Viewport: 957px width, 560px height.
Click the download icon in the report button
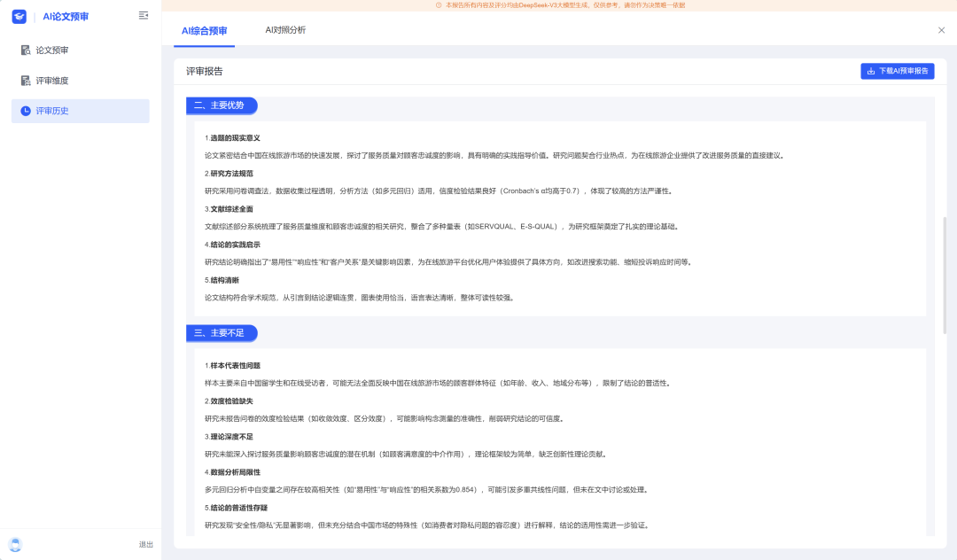[871, 71]
